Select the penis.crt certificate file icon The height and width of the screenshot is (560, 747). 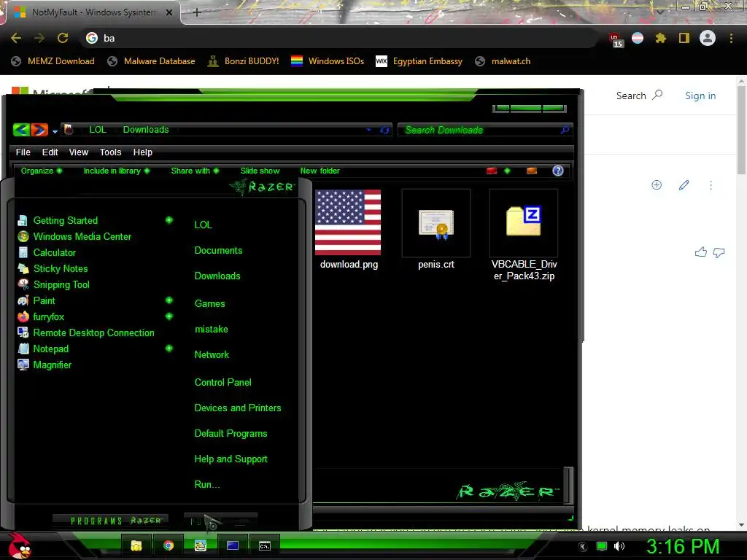tap(436, 223)
